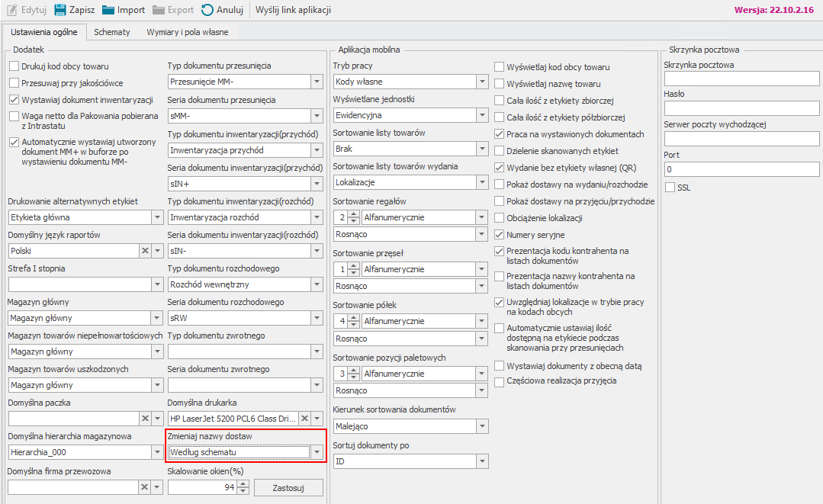823x504 pixels.
Task: Click the Import folder icon
Action: (x=108, y=10)
